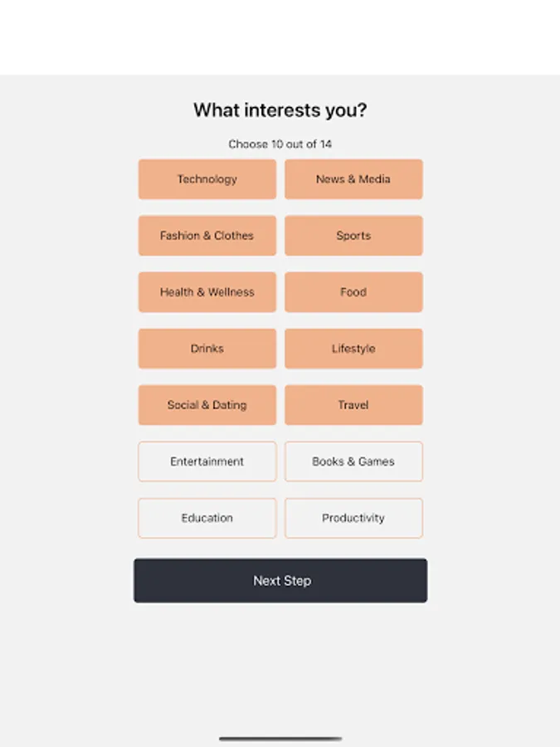This screenshot has height=747, width=560.
Task: Unselect the Fashion & Clothes option
Action: (207, 236)
